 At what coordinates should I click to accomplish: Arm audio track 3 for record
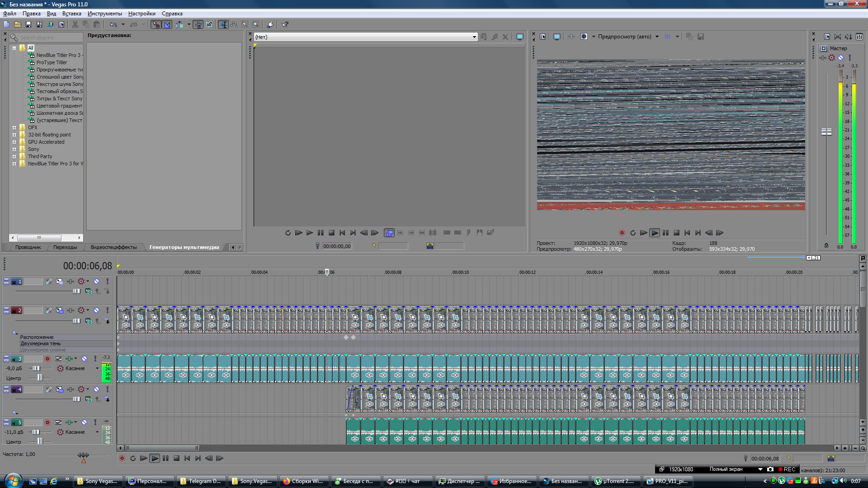(47, 359)
